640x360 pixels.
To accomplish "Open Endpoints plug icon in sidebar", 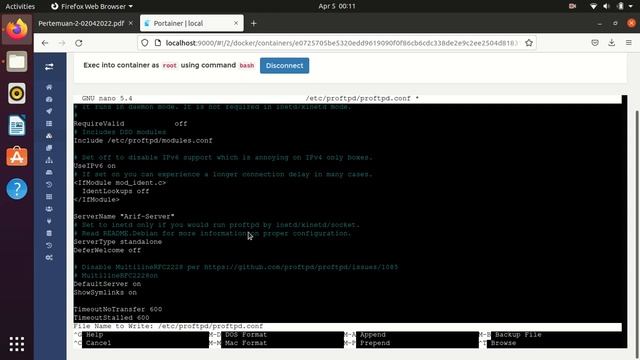I will coord(49,221).
